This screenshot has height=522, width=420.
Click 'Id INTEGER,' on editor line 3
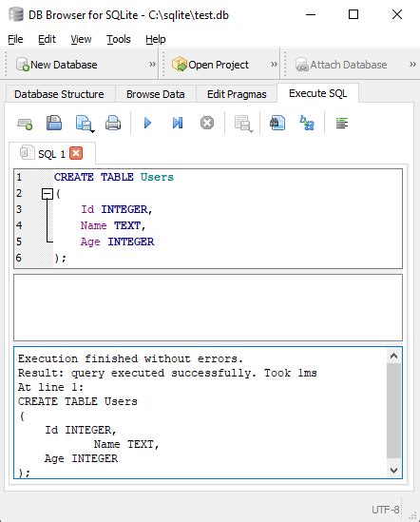117,209
